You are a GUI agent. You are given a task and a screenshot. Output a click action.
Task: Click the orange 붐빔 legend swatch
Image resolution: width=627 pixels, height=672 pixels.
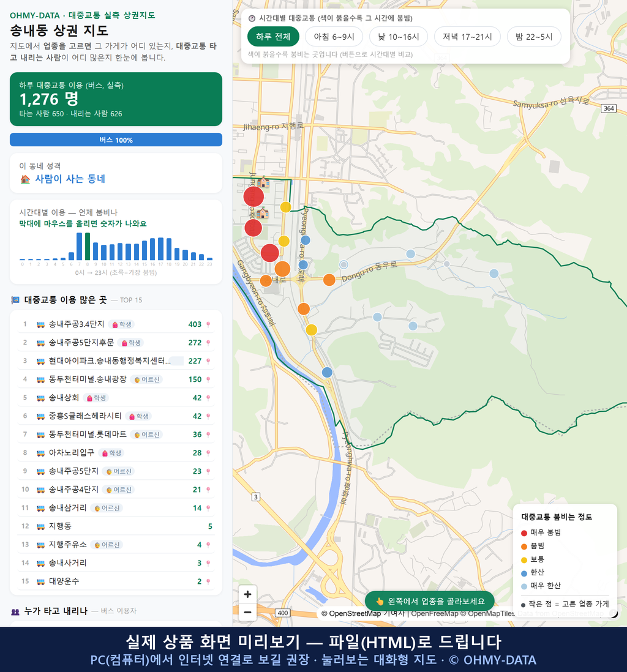(x=524, y=547)
